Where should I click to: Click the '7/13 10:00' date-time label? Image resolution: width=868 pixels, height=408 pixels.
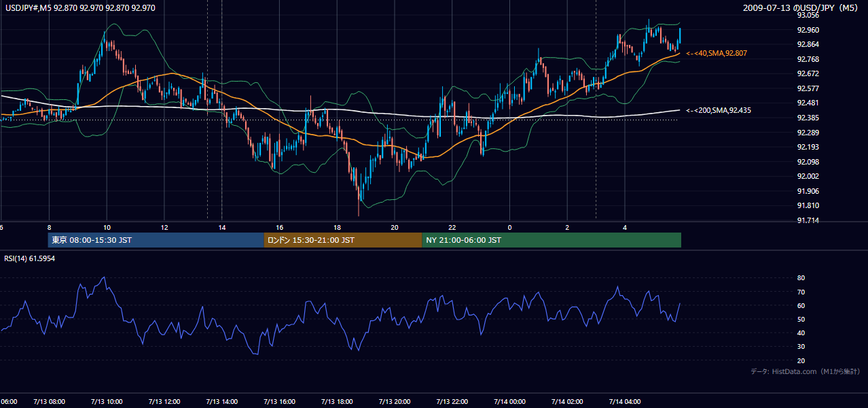click(107, 401)
